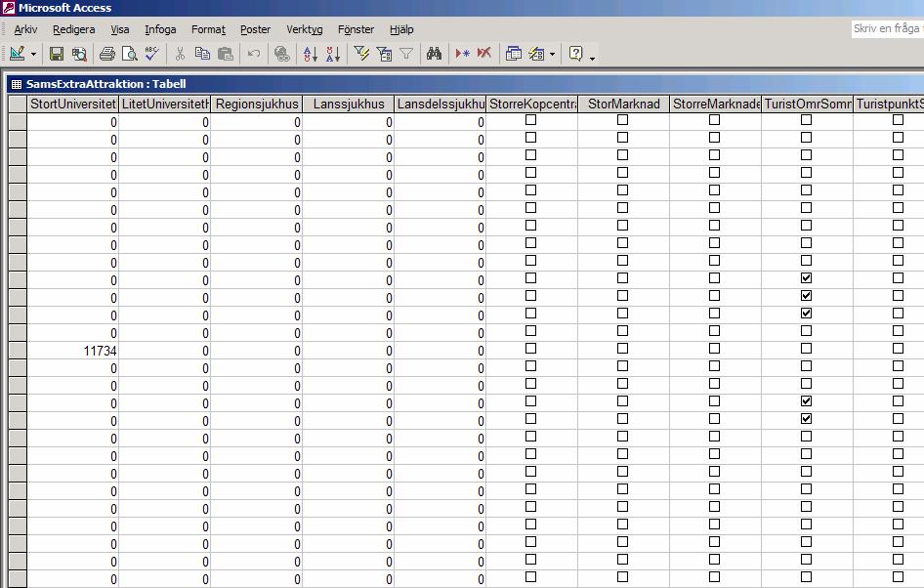Select the LitetUniversitet column header
Screen dimensions: 924x588
(164, 105)
